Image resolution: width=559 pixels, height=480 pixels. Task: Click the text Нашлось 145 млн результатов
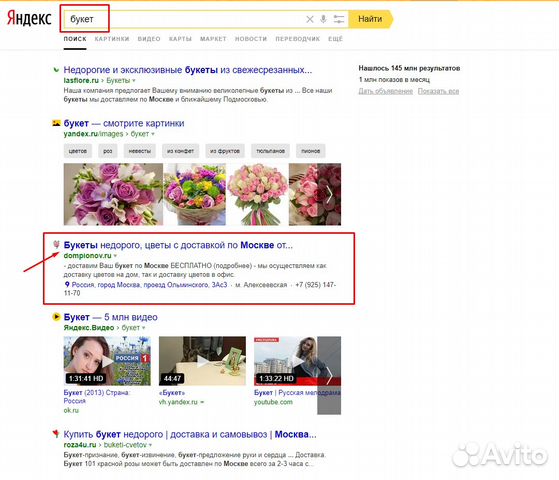click(x=409, y=68)
